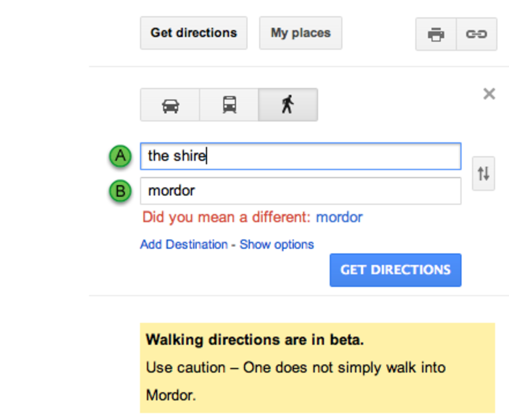
Task: Click the chain link share icon
Action: [476, 34]
